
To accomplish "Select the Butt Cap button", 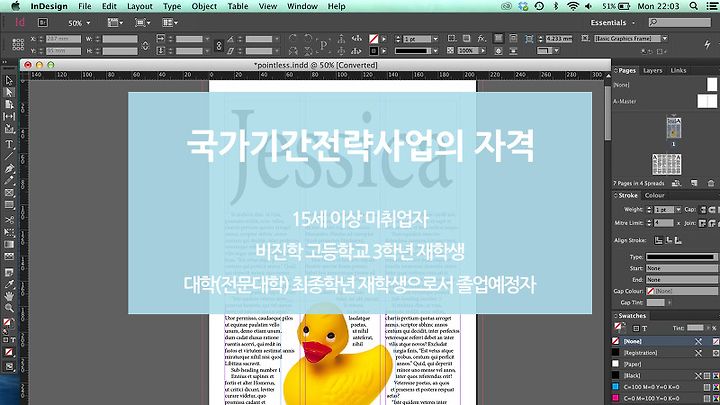I will point(703,209).
